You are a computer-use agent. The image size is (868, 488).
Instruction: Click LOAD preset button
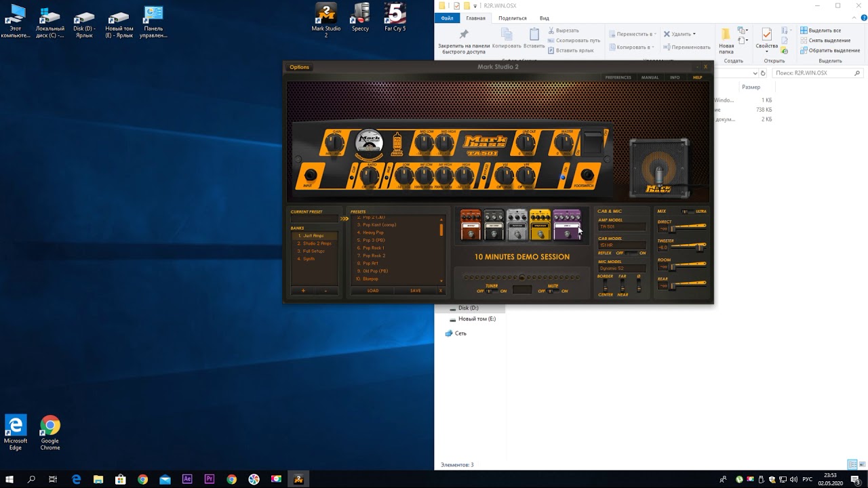tap(373, 291)
